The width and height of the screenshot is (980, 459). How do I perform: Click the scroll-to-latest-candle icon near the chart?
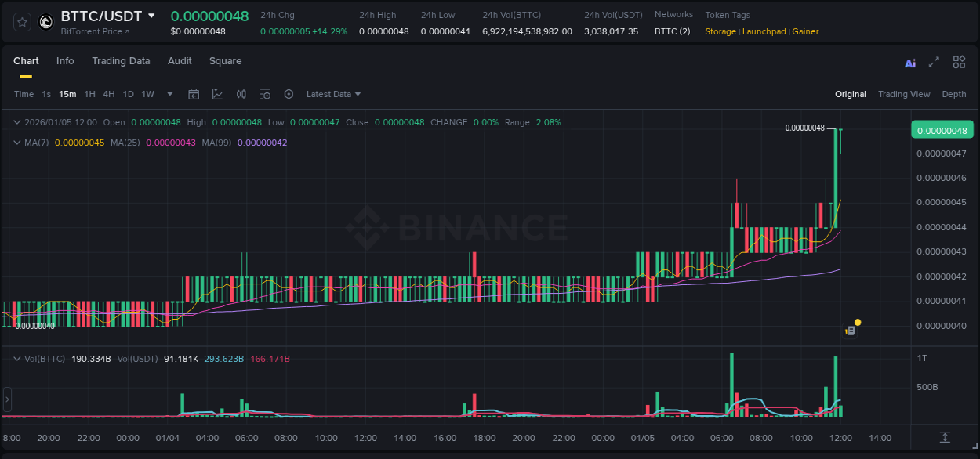click(850, 331)
